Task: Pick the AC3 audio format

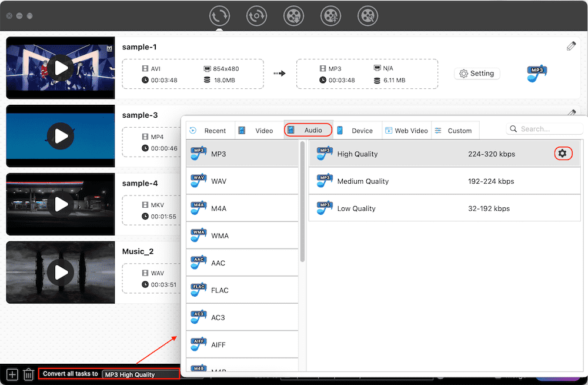Action: pyautogui.click(x=242, y=317)
